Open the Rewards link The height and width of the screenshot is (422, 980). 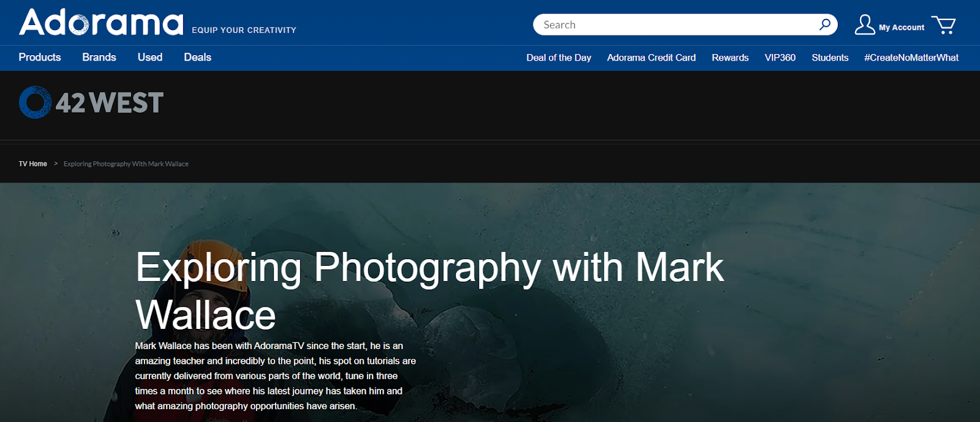click(730, 58)
